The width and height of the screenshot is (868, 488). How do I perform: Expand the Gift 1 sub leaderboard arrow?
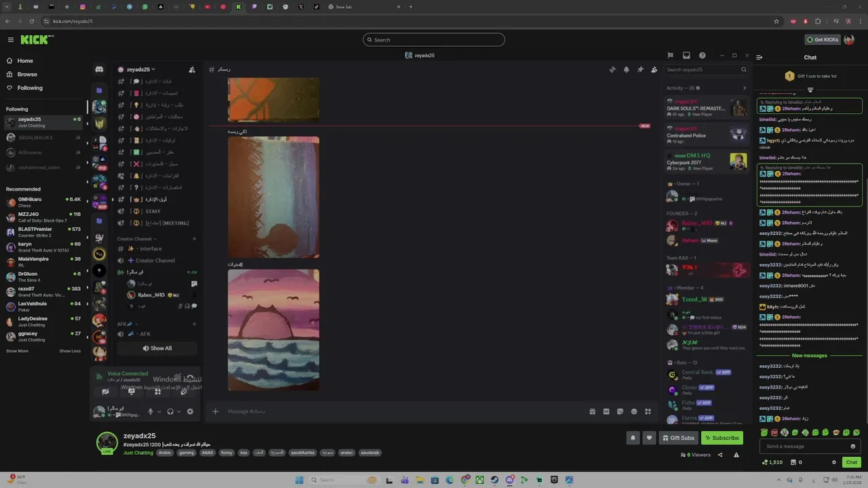point(810,89)
